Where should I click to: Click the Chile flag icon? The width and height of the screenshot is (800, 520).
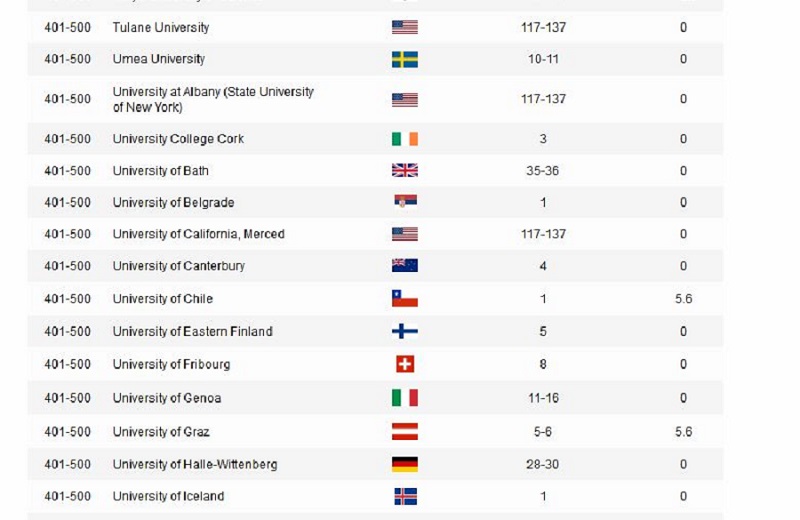[404, 299]
